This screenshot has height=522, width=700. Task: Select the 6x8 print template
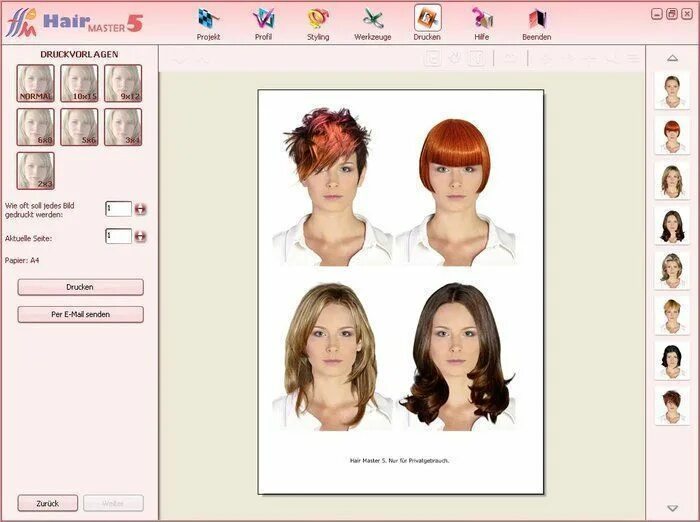tap(36, 127)
